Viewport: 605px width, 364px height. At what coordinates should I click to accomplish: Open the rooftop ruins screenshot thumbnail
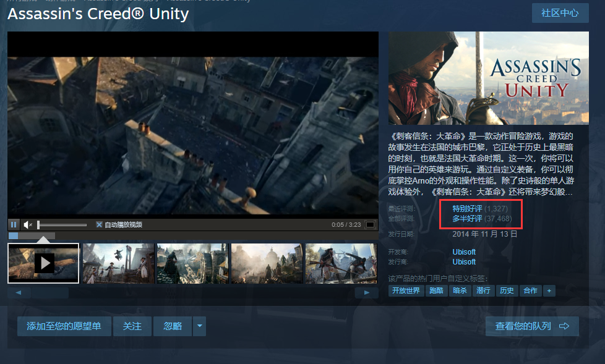tap(192, 263)
